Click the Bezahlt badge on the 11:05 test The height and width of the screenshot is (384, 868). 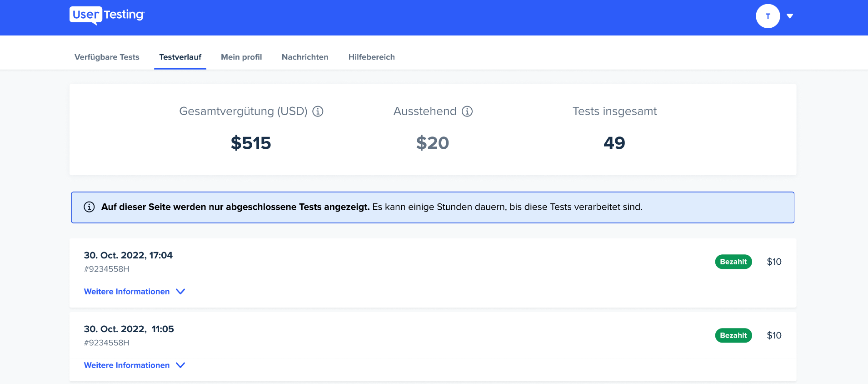(x=733, y=335)
